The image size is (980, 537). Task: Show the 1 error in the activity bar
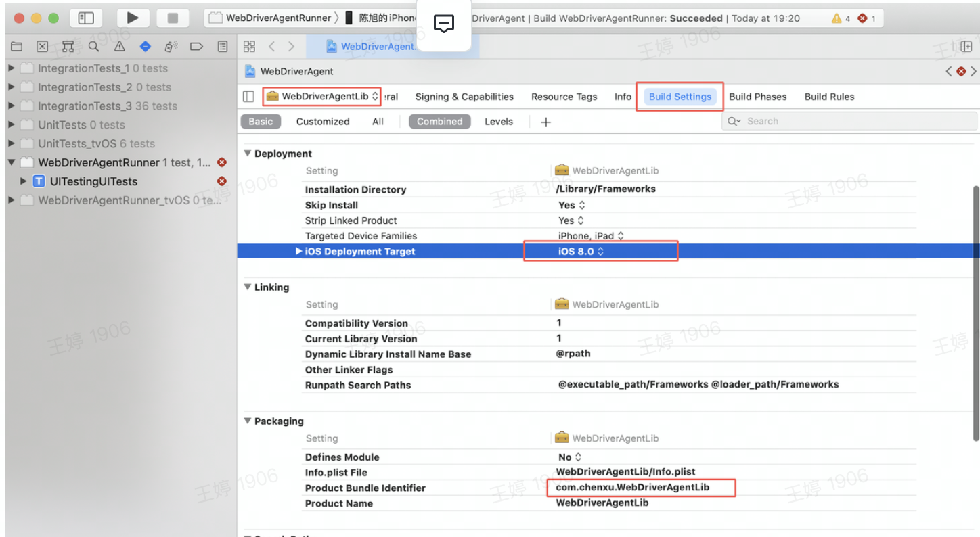point(866,18)
